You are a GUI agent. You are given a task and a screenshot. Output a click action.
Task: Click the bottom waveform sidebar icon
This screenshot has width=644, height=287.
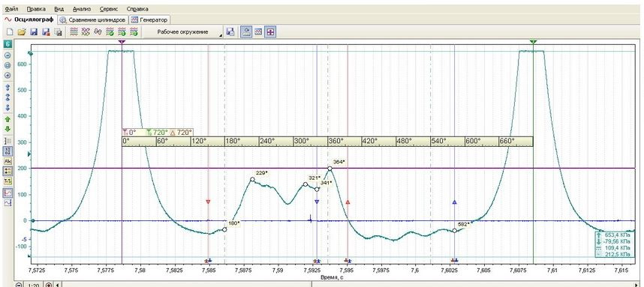8,203
